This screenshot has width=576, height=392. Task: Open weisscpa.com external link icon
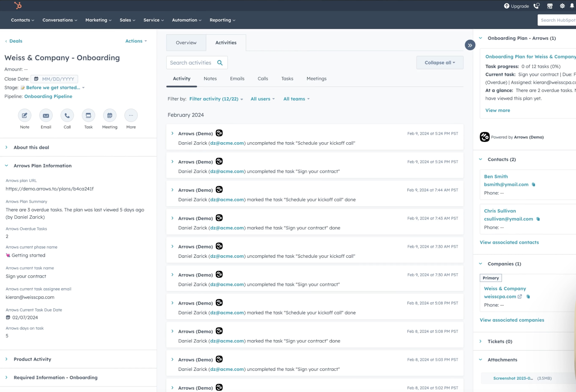click(x=520, y=297)
